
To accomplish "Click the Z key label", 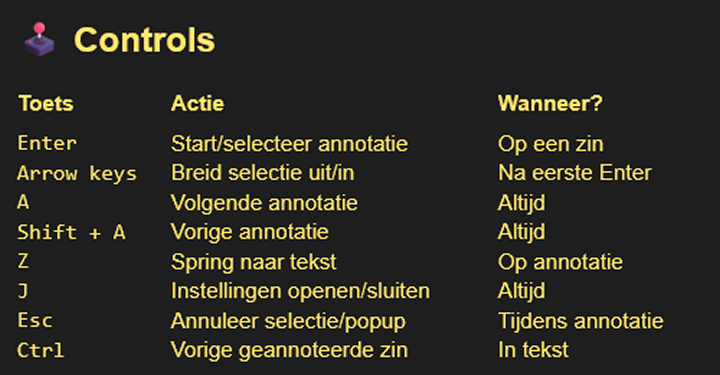I will pyautogui.click(x=23, y=262).
